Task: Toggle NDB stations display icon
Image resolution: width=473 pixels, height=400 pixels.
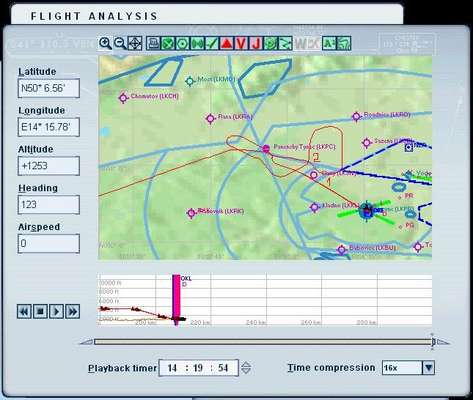Action: 197,43
